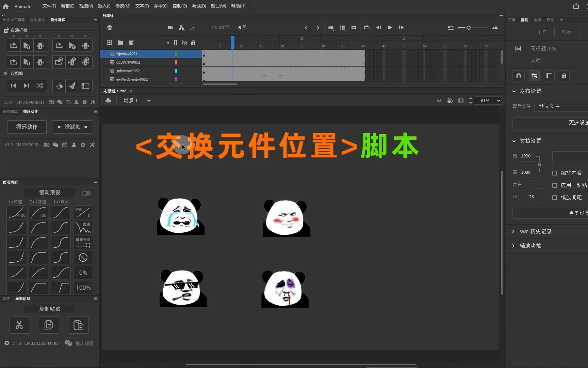
Task: Switch to 元件循环 tab
Action: point(58,20)
